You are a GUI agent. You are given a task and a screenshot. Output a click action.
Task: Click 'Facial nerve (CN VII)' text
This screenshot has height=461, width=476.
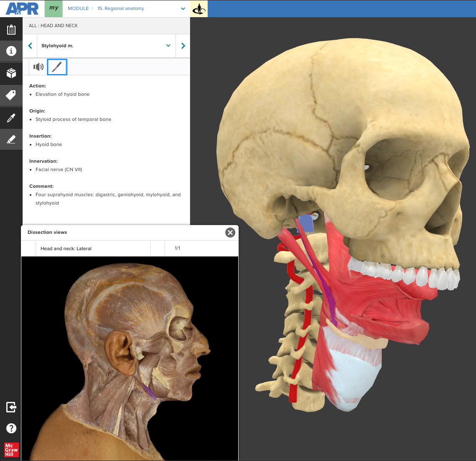(59, 169)
